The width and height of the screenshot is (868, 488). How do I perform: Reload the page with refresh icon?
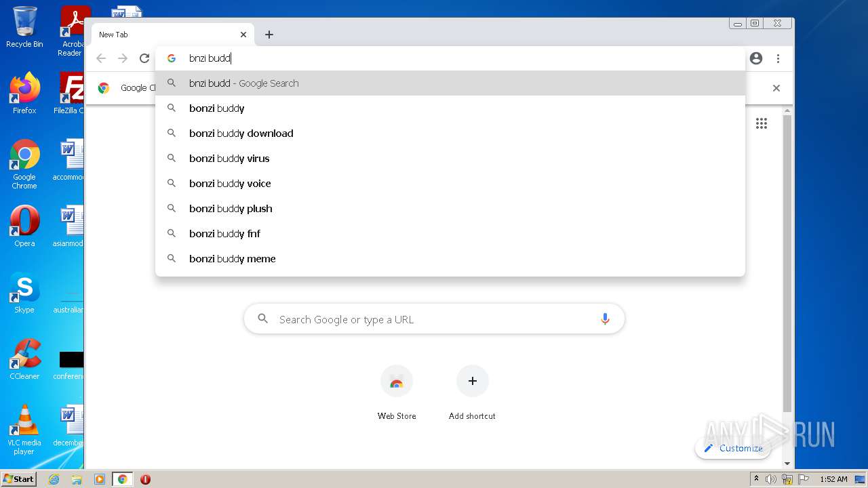[x=144, y=58]
